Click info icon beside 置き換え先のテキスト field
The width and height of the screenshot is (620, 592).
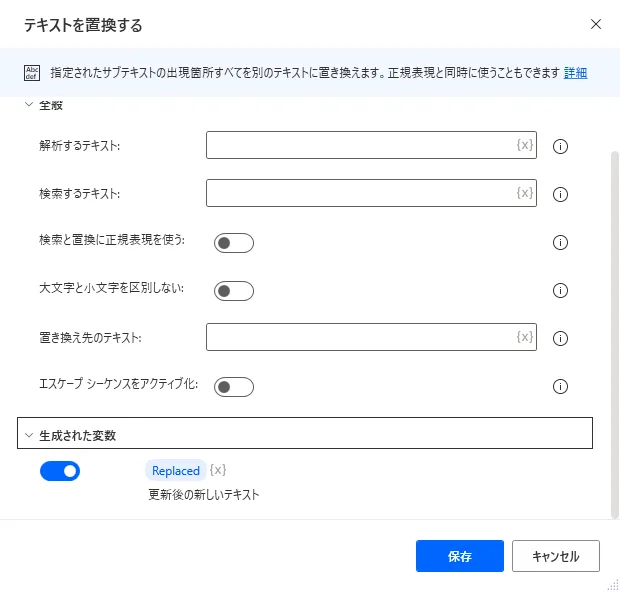tap(560, 338)
